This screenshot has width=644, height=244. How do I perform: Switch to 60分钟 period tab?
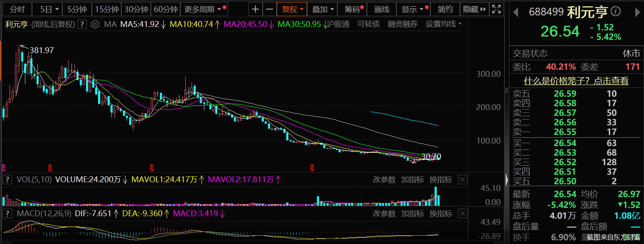pyautogui.click(x=165, y=9)
